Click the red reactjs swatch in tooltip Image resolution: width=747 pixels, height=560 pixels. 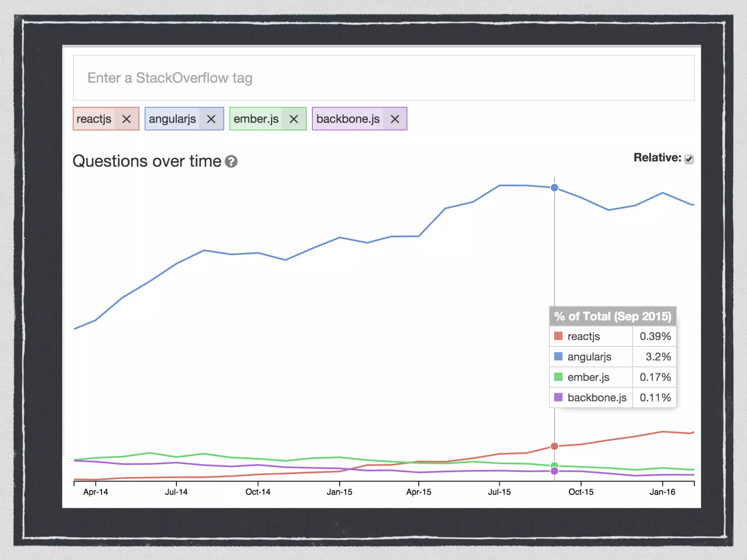click(558, 336)
